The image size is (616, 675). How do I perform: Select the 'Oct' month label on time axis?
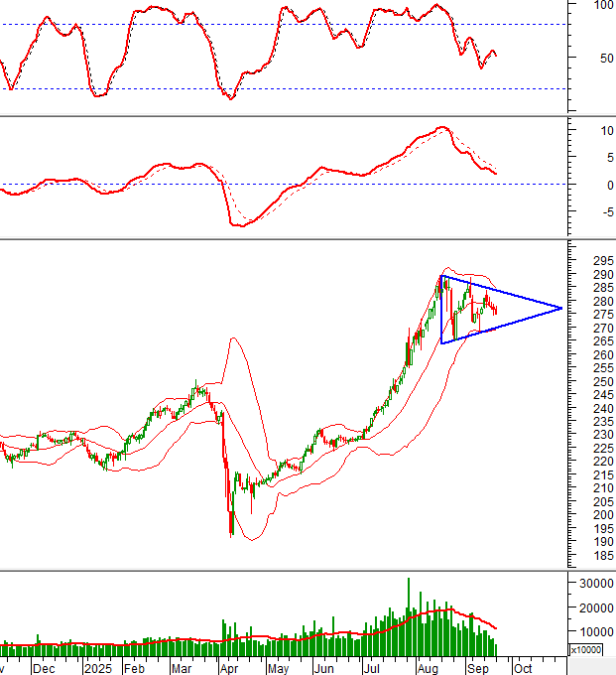coord(524,668)
